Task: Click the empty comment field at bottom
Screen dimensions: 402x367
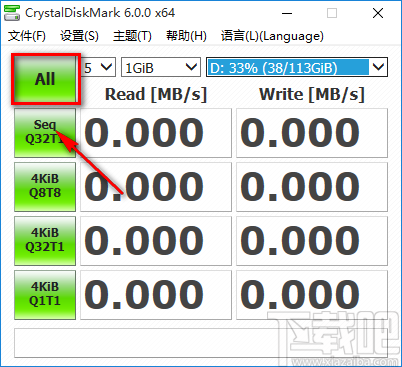Action: coord(201,343)
